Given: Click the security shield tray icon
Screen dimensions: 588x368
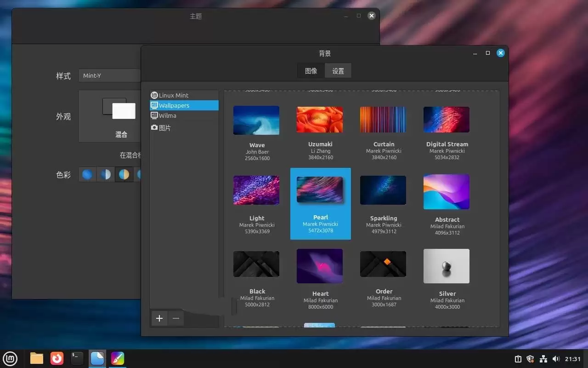Looking at the screenshot, I should click(531, 359).
